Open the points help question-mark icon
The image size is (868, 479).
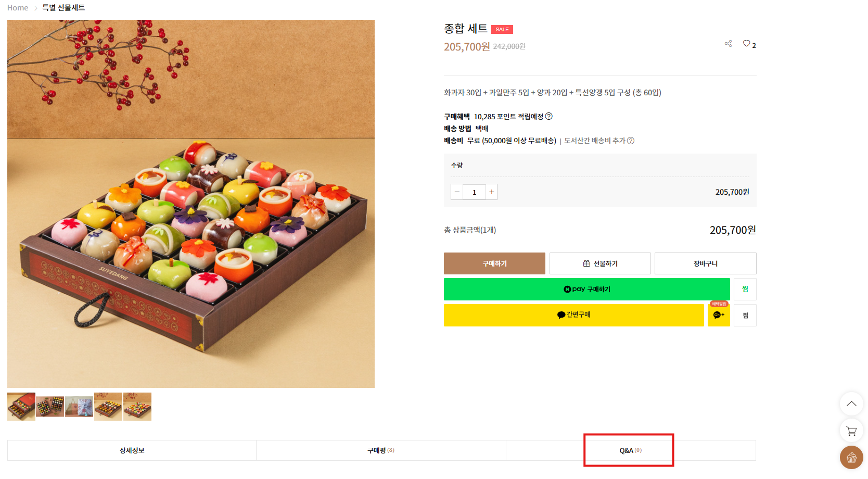coord(548,116)
